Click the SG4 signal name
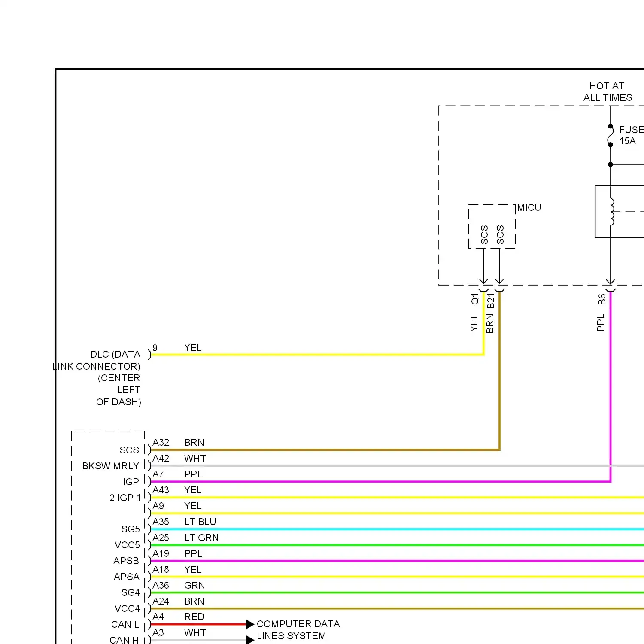This screenshot has width=644, height=644. click(131, 593)
